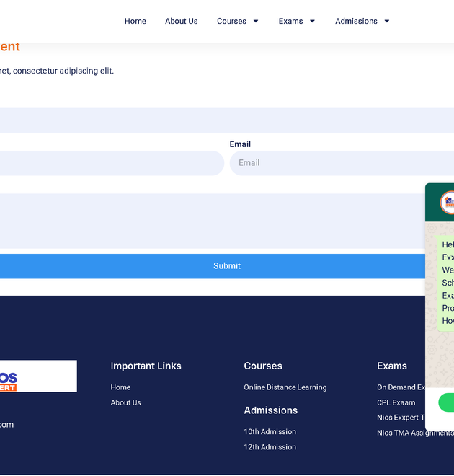Open the Admissions navigation menu
Image resolution: width=454 pixels, height=476 pixels.
pyautogui.click(x=356, y=21)
